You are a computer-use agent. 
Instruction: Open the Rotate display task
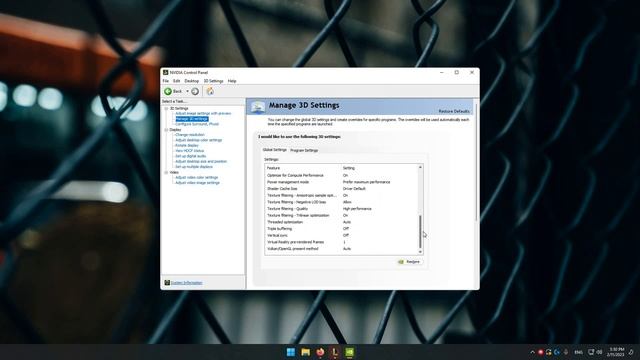(x=187, y=145)
